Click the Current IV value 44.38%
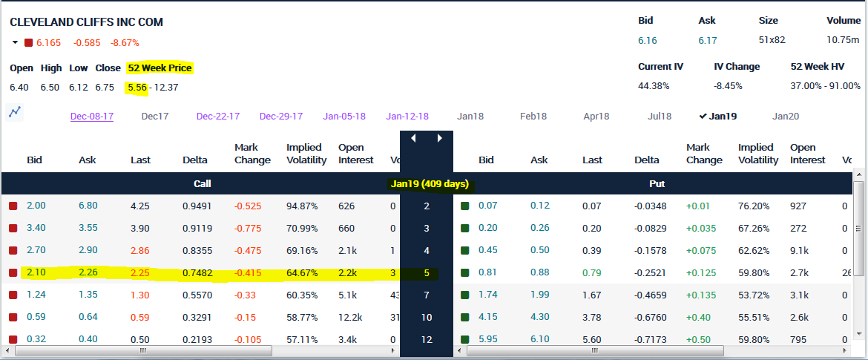This screenshot has width=868, height=360. [x=654, y=86]
